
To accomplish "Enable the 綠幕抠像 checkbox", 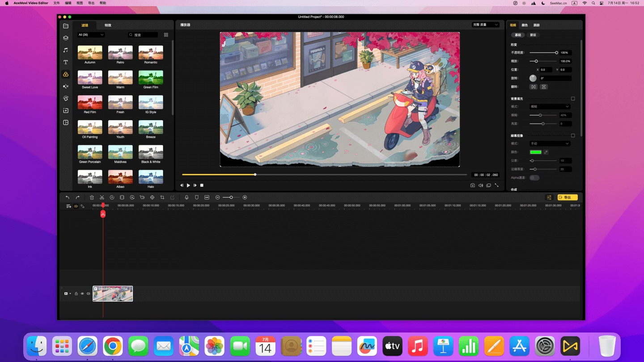I will (x=573, y=135).
